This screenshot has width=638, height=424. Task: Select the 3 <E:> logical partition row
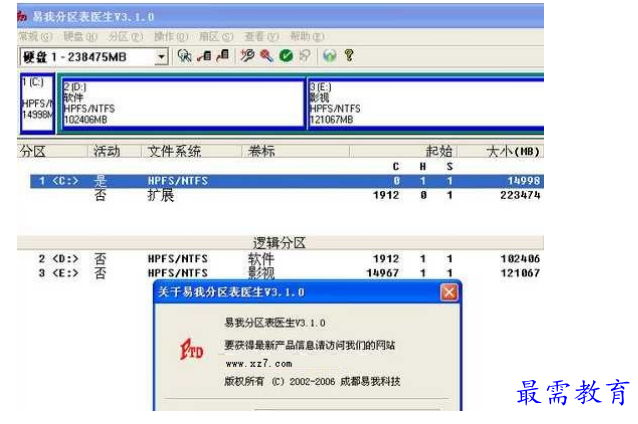coord(287,273)
